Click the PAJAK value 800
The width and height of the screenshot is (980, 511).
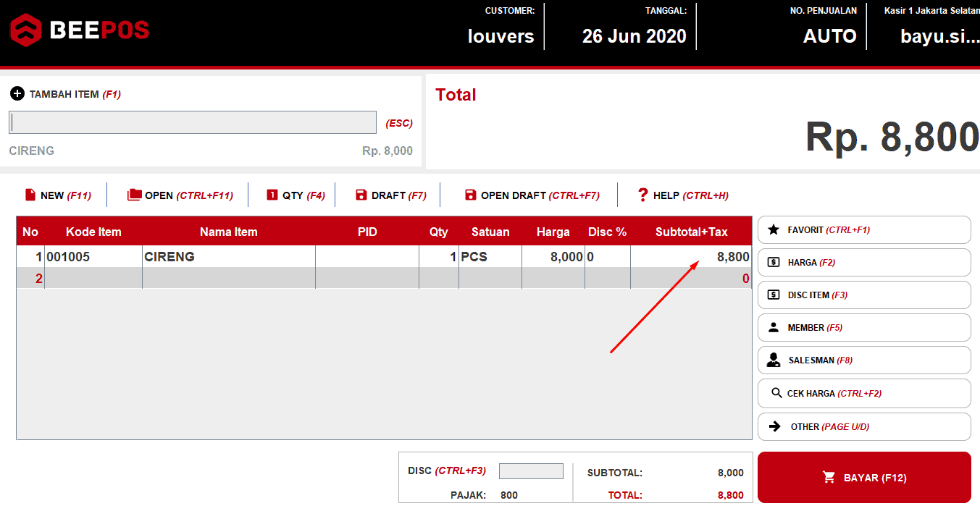(509, 495)
